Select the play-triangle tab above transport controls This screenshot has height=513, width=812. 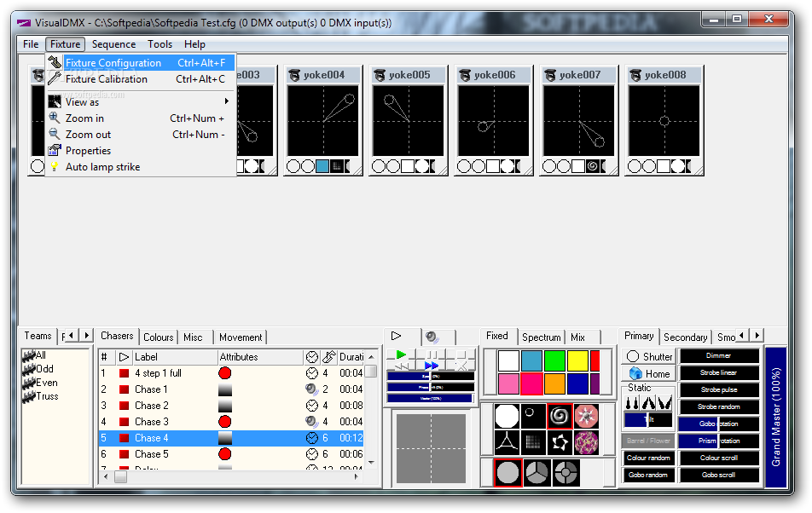click(x=403, y=336)
